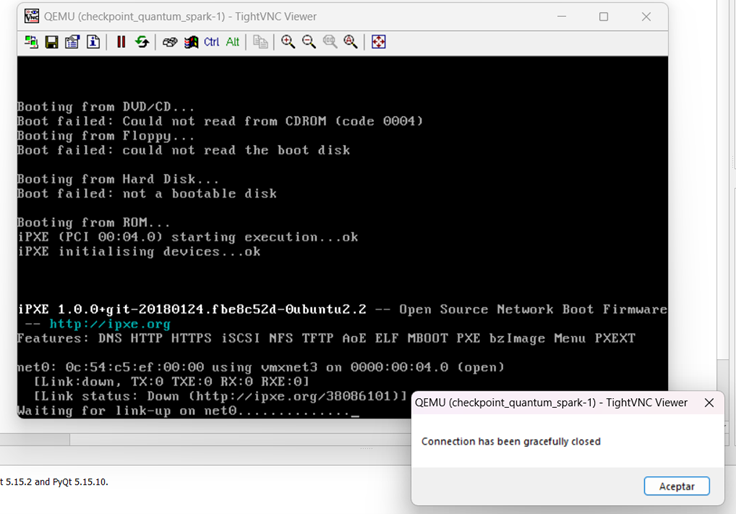
Task: Toggle the Ctrl key toolbar button
Action: (x=211, y=42)
